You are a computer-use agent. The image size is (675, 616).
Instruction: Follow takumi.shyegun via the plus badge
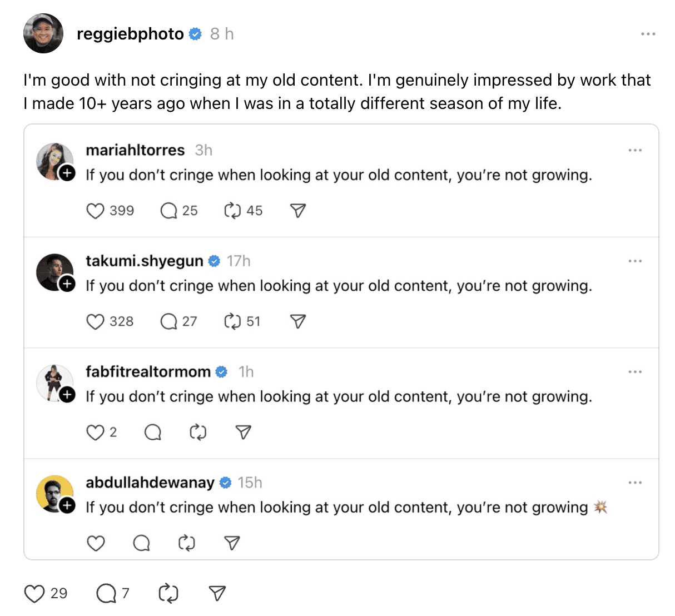pyautogui.click(x=67, y=284)
